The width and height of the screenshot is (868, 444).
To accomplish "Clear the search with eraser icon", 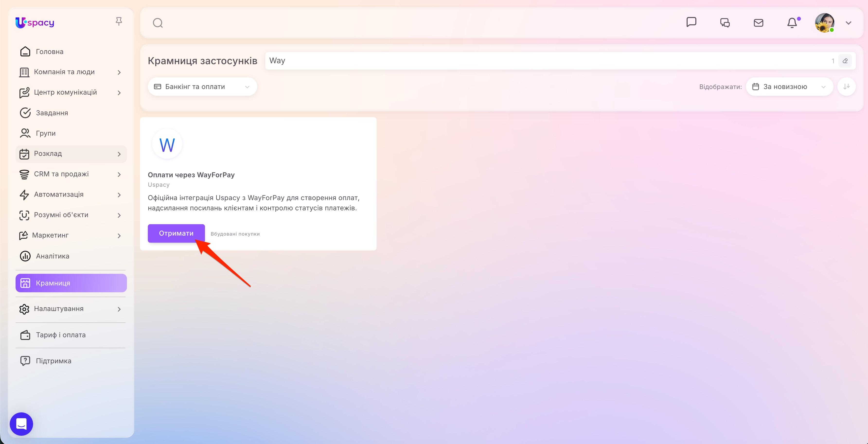I will (x=845, y=61).
